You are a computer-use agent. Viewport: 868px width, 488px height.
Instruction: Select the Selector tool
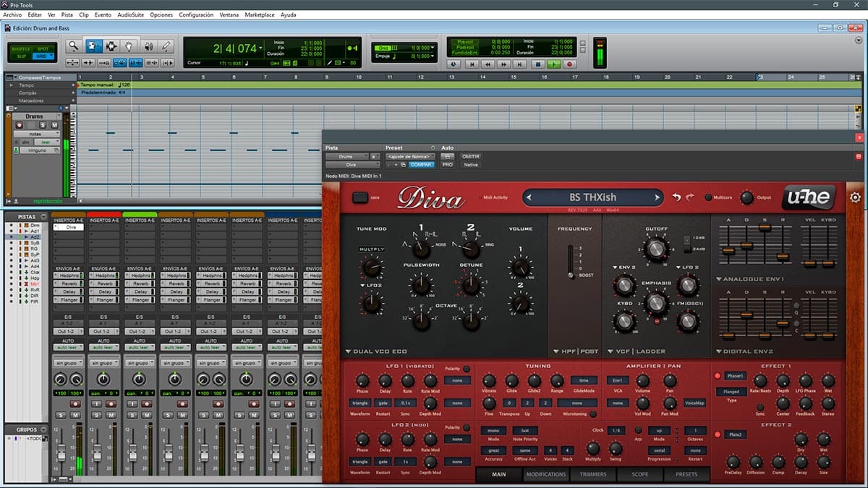coord(111,46)
